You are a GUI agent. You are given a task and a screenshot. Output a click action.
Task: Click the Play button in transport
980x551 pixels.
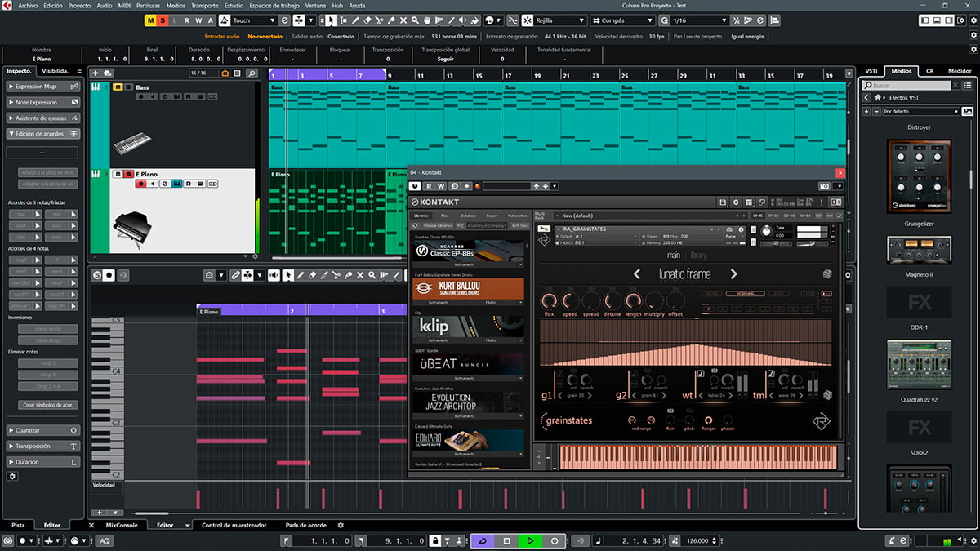tap(530, 540)
